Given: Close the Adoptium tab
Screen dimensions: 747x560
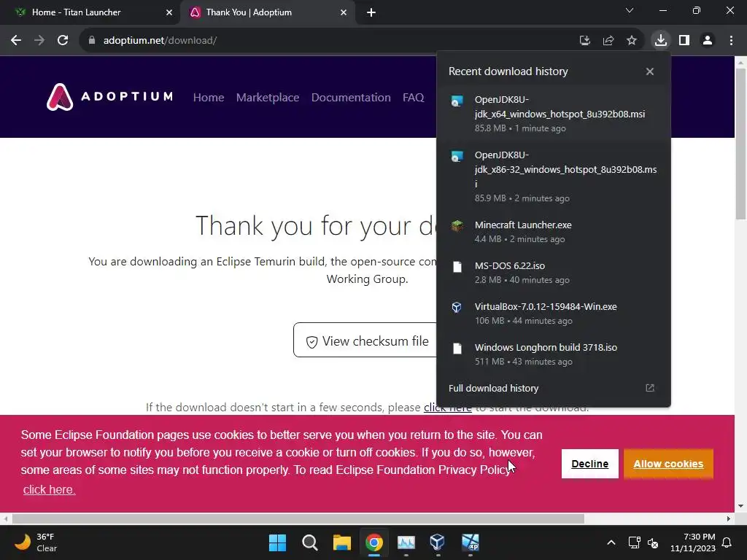Looking at the screenshot, I should pos(344,12).
